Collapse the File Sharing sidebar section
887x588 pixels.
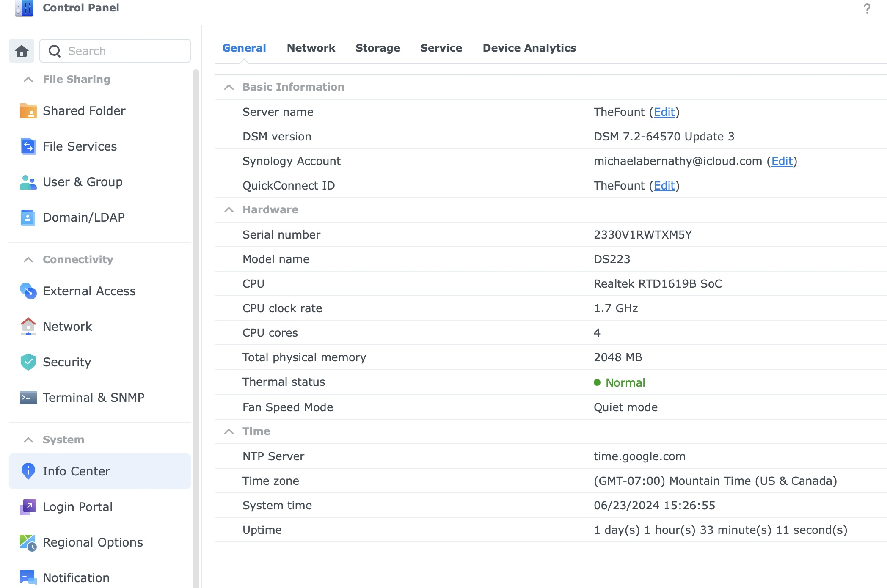(28, 80)
